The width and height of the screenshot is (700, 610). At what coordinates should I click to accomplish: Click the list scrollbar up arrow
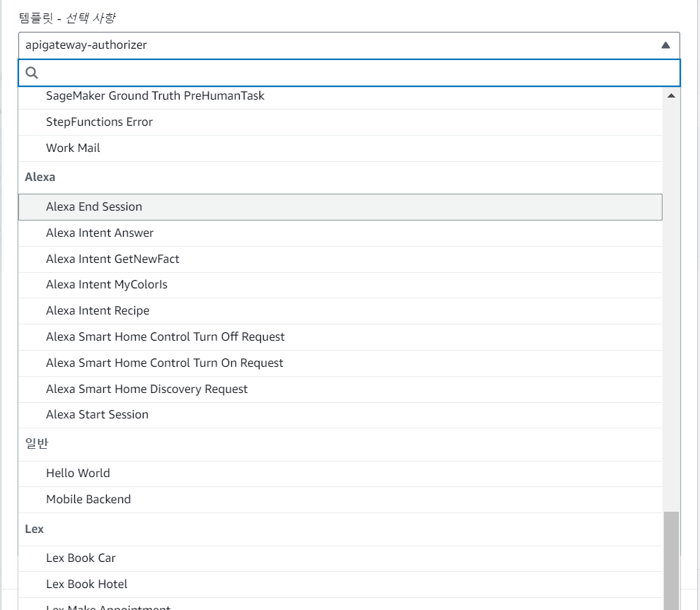pos(671,95)
